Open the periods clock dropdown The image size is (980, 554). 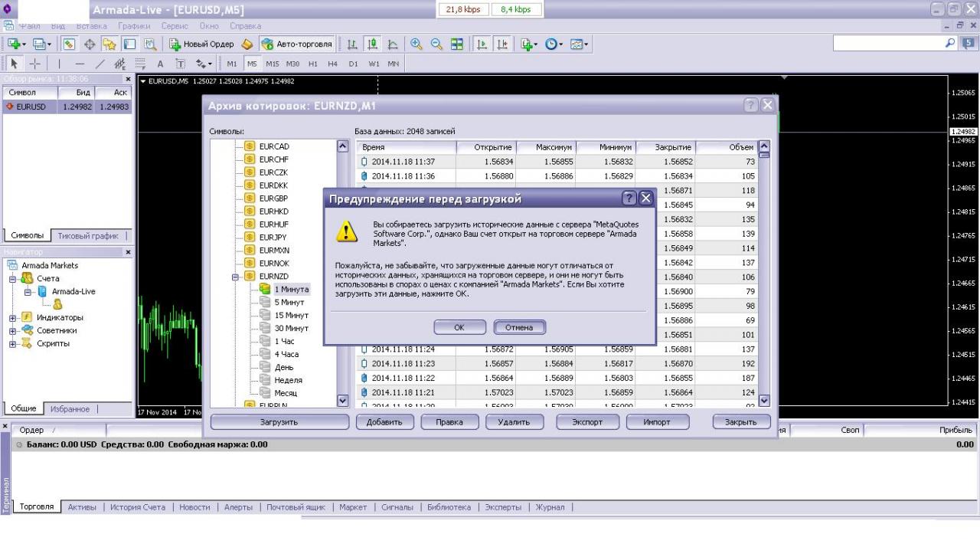pos(554,44)
